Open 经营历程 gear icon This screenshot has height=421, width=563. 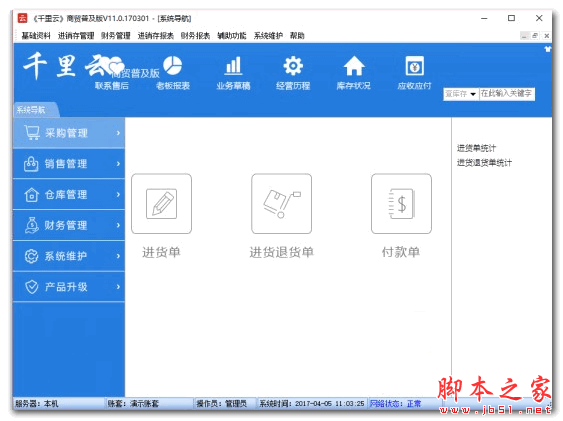293,66
